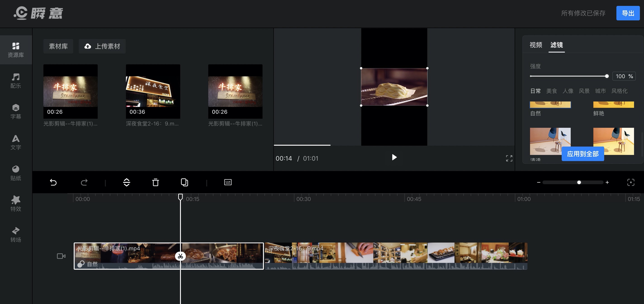Open the 特效 effects sidebar panel

[16, 203]
